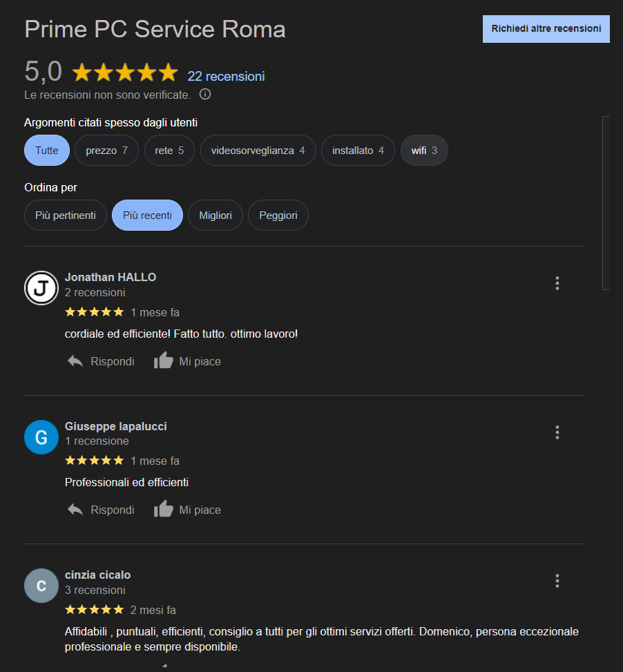The image size is (623, 672).
Task: Open three-dot menu for cinzia cicalo's review
Action: tap(557, 581)
